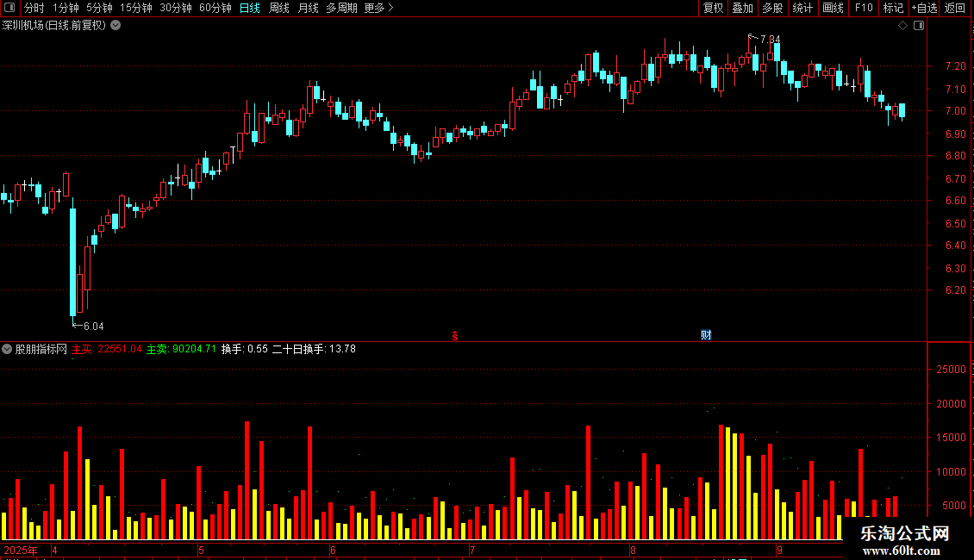Screen dimensions: 974x560
Task: Click the 财 financial report marker
Action: (x=706, y=335)
